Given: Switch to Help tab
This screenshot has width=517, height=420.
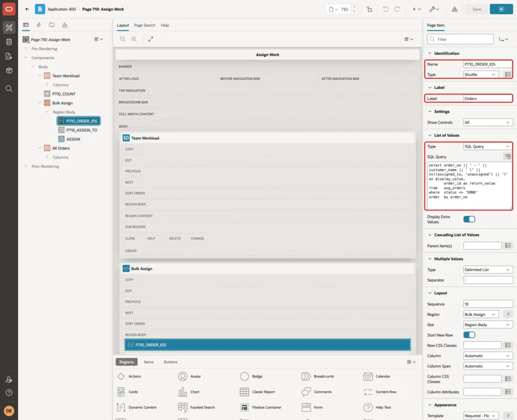Looking at the screenshot, I should [165, 25].
